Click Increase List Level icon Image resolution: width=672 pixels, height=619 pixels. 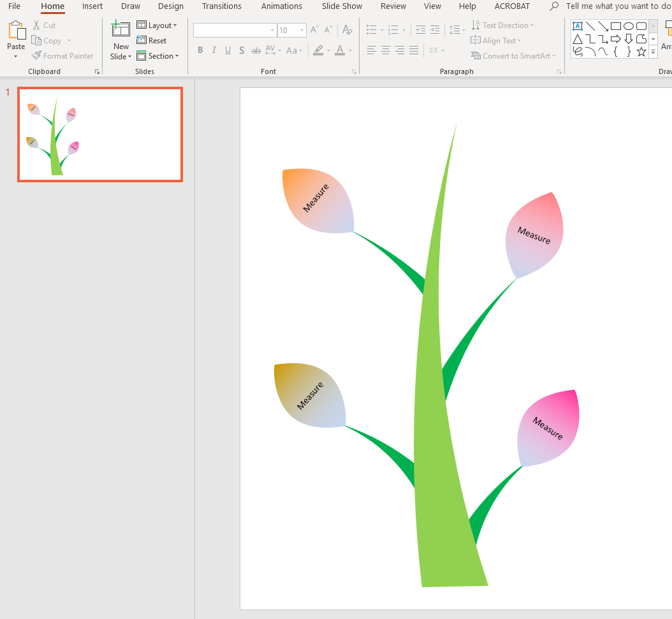coord(435,30)
